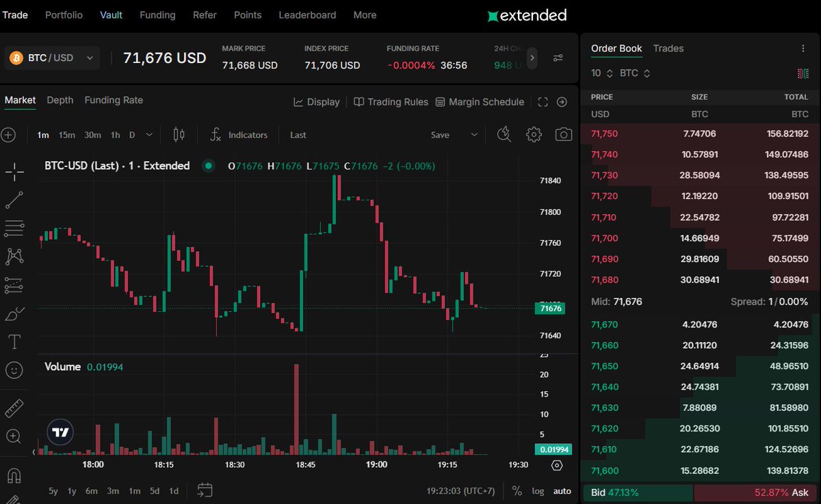This screenshot has height=504, width=821.
Task: Click the circled right-arrow icon
Action: [x=562, y=102]
